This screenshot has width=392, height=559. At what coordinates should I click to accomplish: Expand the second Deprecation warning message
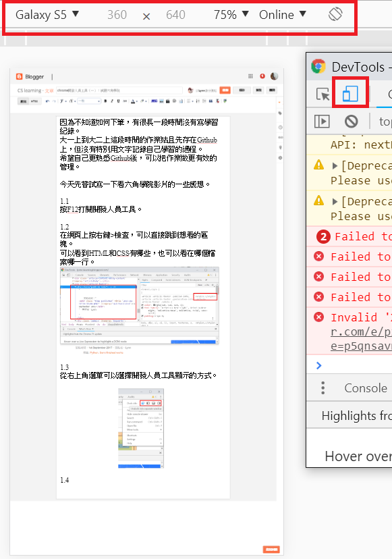[x=335, y=202]
